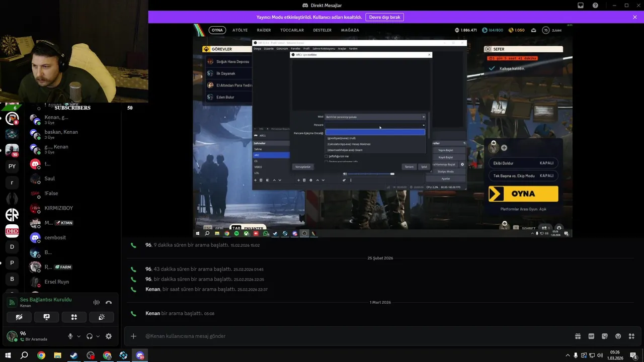Open the 'r' server icon
The height and width of the screenshot is (362, 644).
[12, 183]
